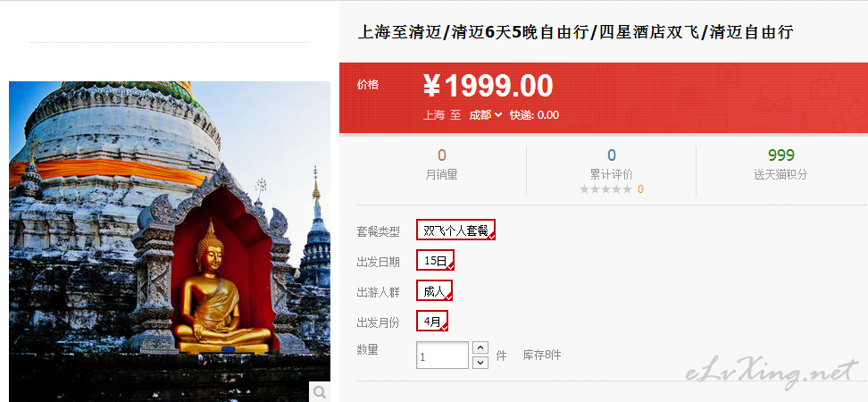Open the 成都 destination dropdown
This screenshot has width=868, height=402.
(x=486, y=115)
